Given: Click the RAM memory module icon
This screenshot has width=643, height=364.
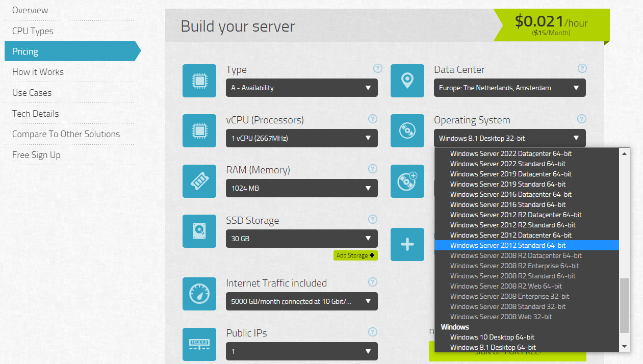Looking at the screenshot, I should pyautogui.click(x=199, y=181).
